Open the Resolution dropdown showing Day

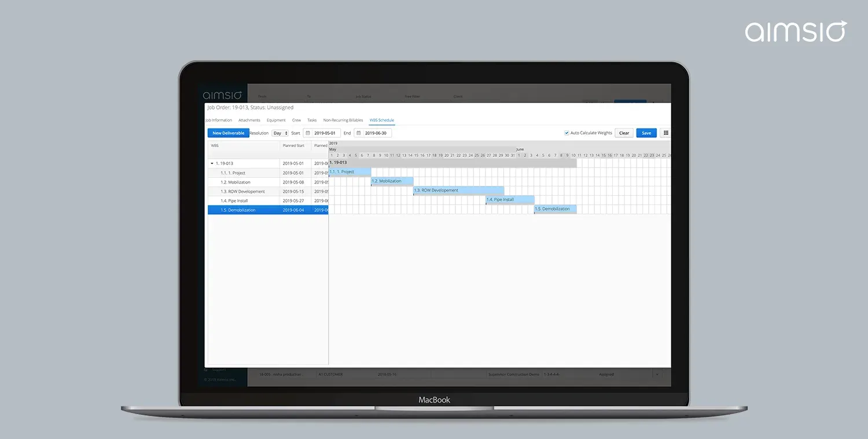[279, 133]
